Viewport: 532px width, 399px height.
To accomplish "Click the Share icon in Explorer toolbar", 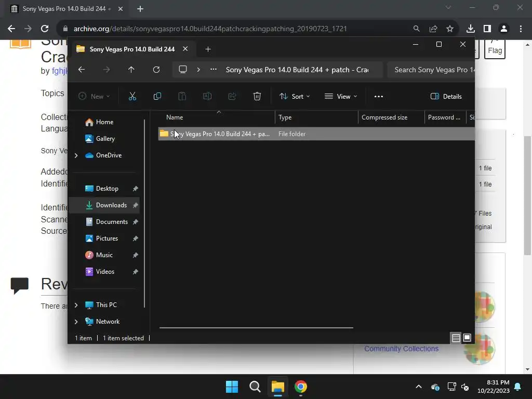I will [232, 96].
